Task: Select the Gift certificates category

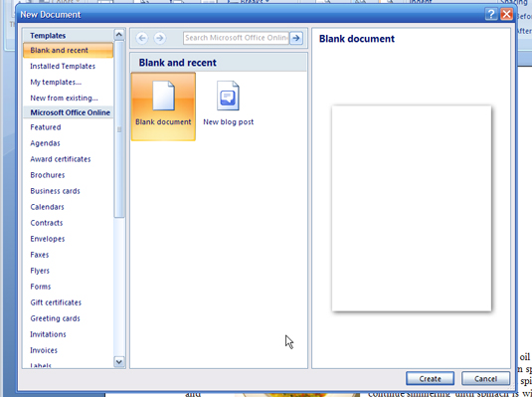Action: pyautogui.click(x=68, y=302)
